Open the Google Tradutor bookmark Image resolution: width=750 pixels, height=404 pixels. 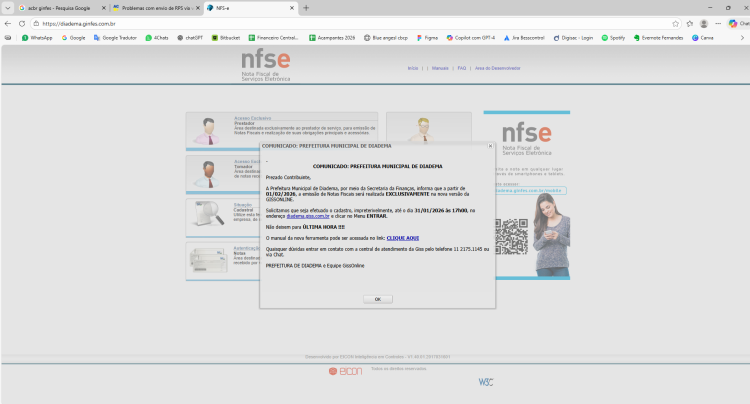[x=115, y=38]
